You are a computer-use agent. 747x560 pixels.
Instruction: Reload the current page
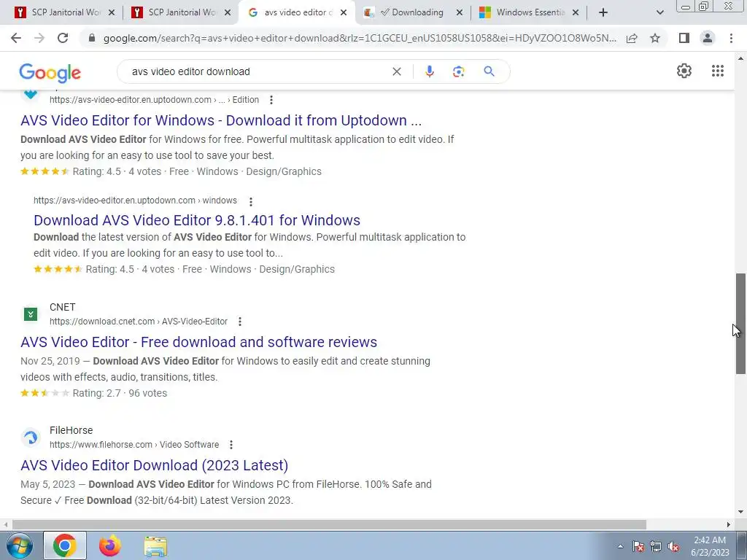point(63,38)
